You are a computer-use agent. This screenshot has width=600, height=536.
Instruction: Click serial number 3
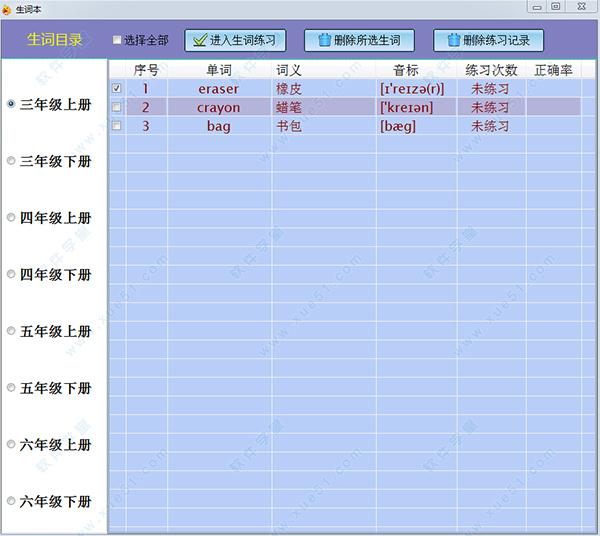click(x=145, y=126)
